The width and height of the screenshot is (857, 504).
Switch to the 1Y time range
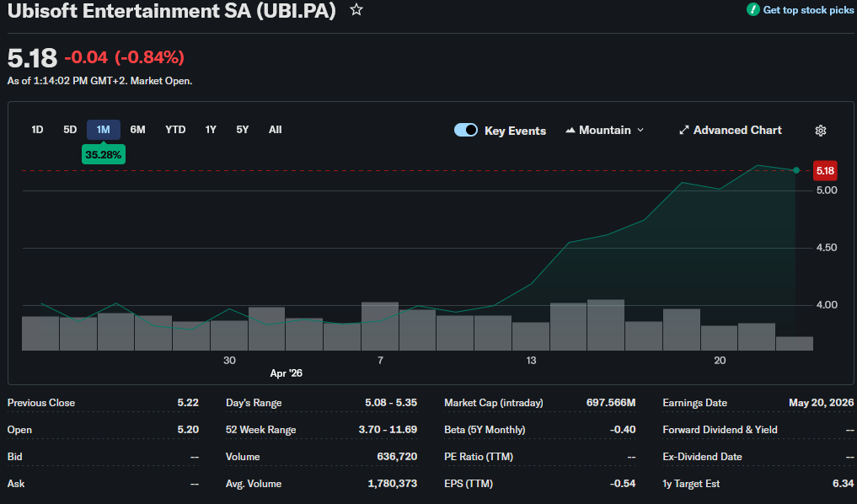(211, 130)
